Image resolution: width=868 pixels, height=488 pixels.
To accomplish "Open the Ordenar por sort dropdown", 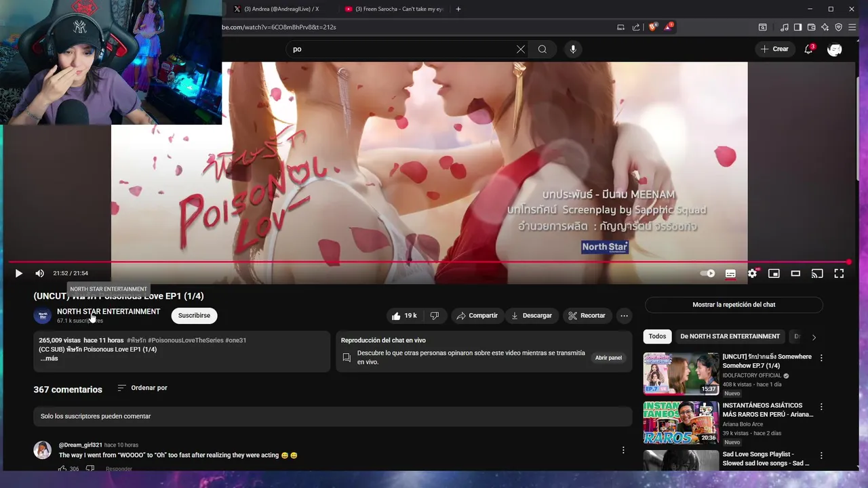I will 142,388.
